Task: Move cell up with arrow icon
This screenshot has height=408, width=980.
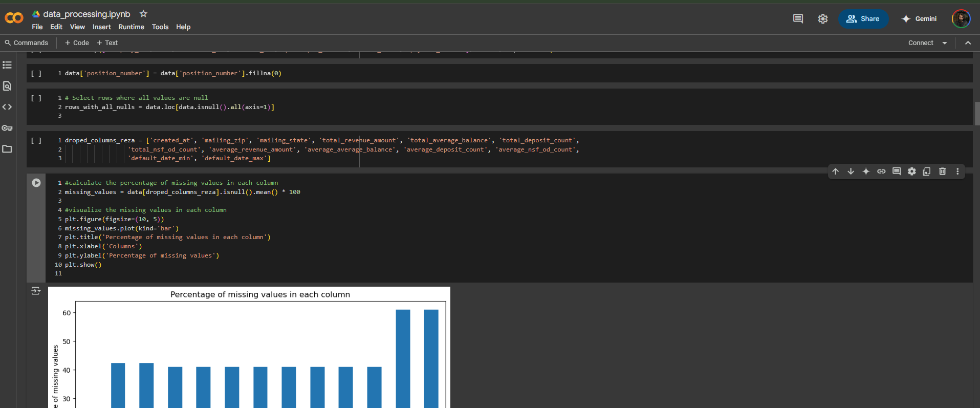Action: click(x=835, y=171)
